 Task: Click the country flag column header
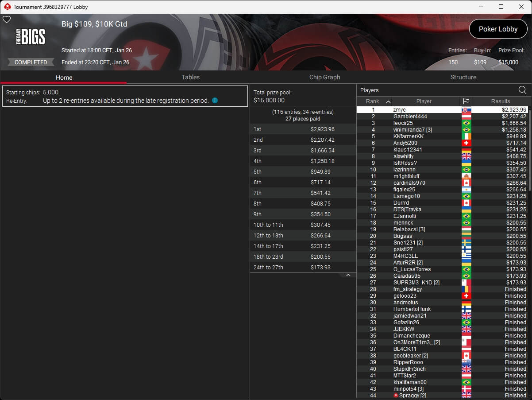click(x=466, y=101)
